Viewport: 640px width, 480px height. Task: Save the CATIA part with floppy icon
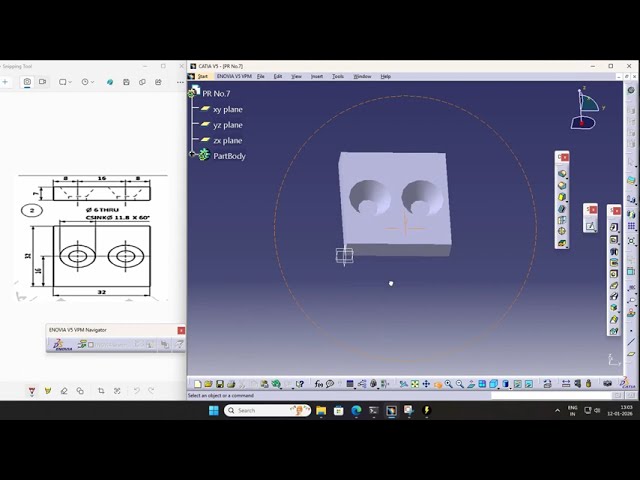coord(220,384)
